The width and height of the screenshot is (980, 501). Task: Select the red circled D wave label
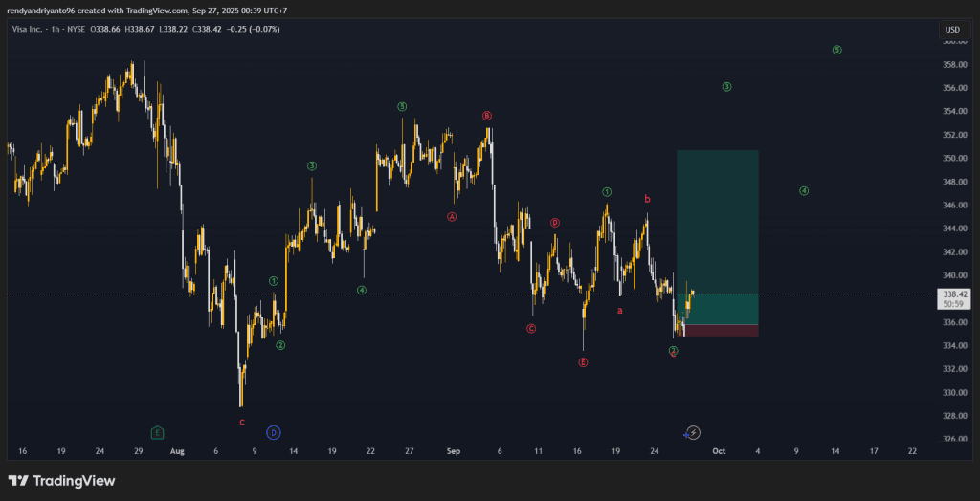[555, 223]
